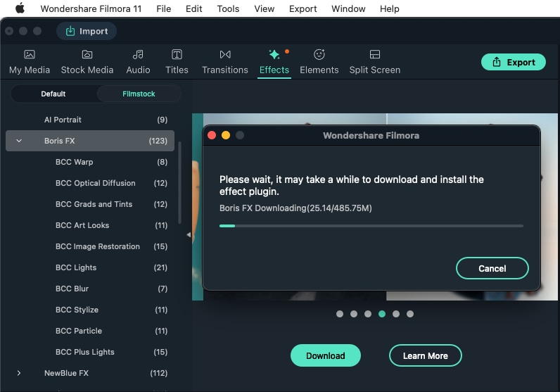Click the Boris FX download progress bar

click(x=371, y=226)
